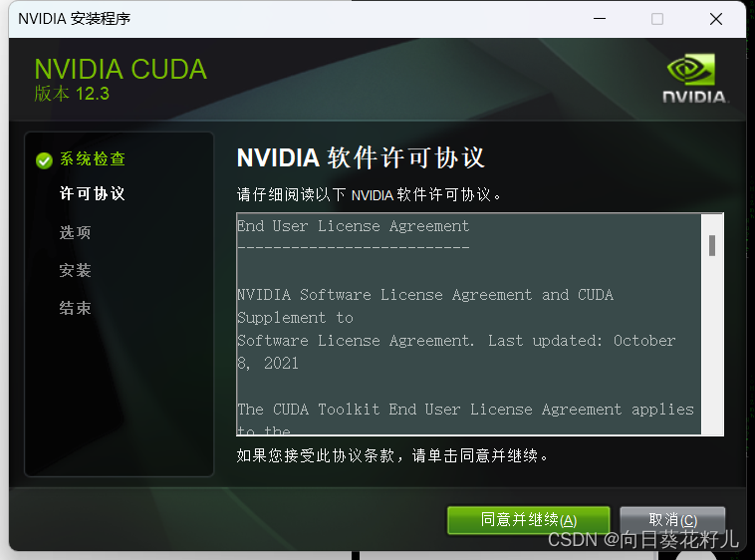
Task: Click the '请仔细阅读以下 NVIDIA 软件许可协议。' instruction text
Action: (x=369, y=195)
